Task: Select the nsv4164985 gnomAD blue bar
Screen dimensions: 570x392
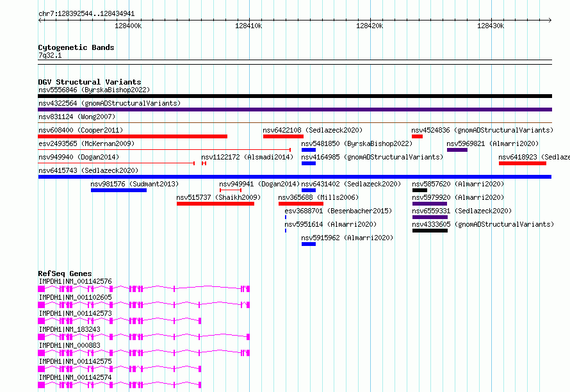Action: [309, 163]
